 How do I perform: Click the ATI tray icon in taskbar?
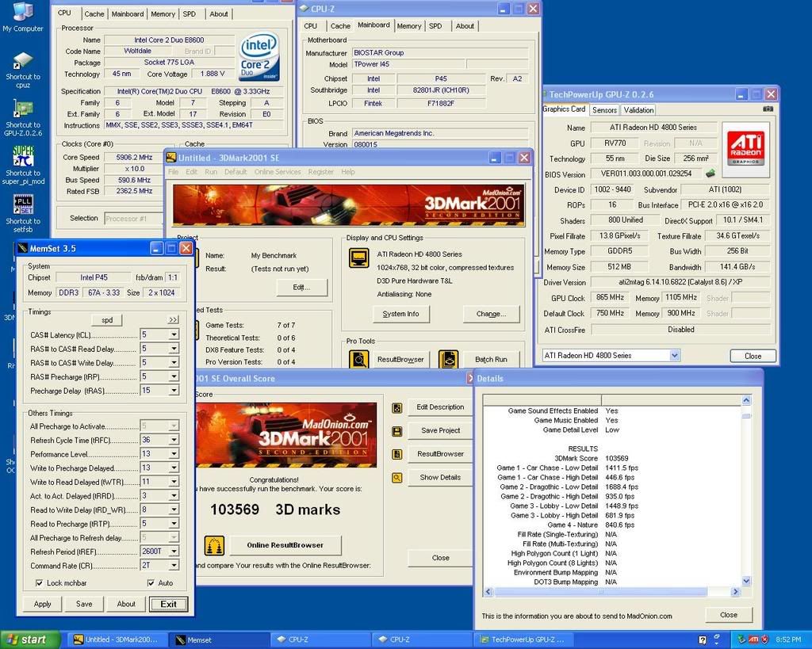[753, 639]
